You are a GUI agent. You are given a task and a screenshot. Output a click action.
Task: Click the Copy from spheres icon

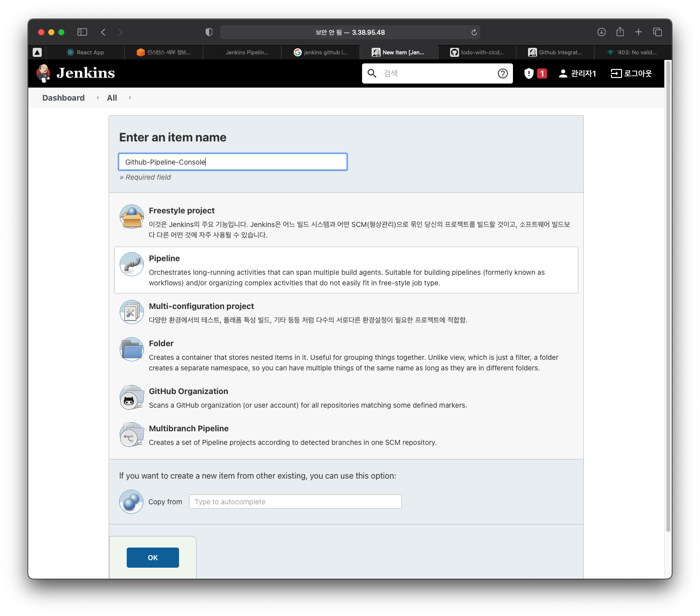coord(131,502)
